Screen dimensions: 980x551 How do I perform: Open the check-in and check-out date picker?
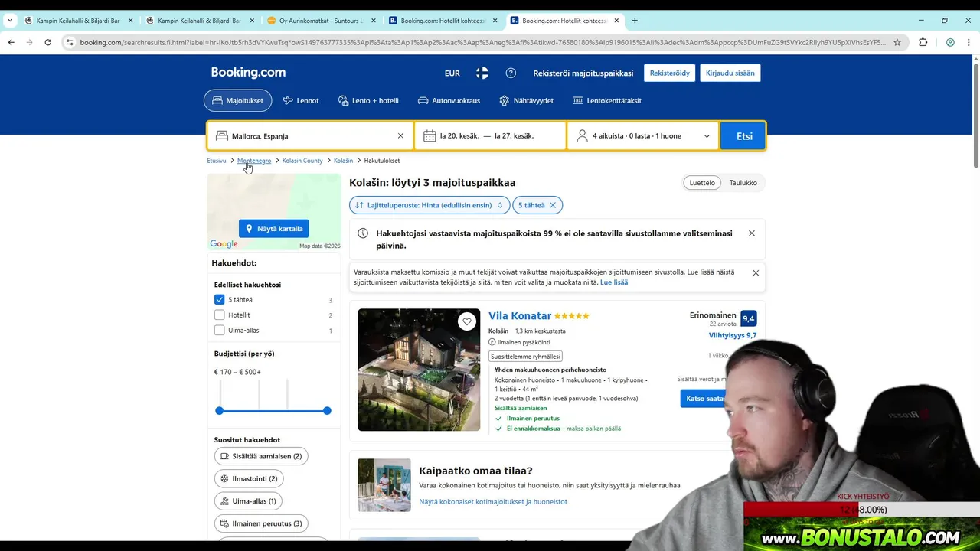click(490, 136)
